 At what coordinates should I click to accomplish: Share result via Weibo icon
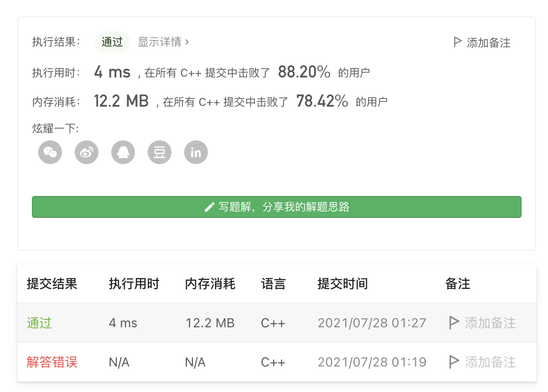(x=87, y=152)
